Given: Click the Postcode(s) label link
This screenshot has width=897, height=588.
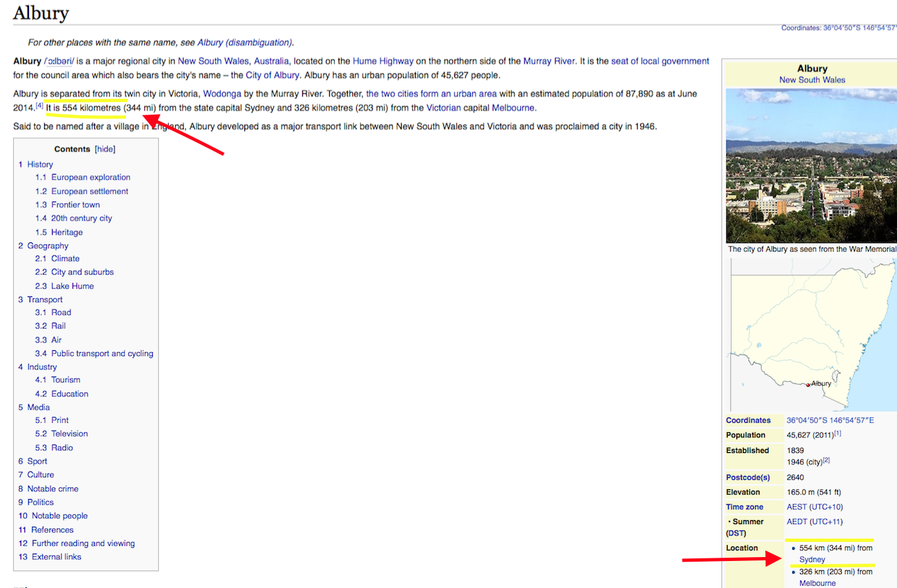Looking at the screenshot, I should coord(747,477).
